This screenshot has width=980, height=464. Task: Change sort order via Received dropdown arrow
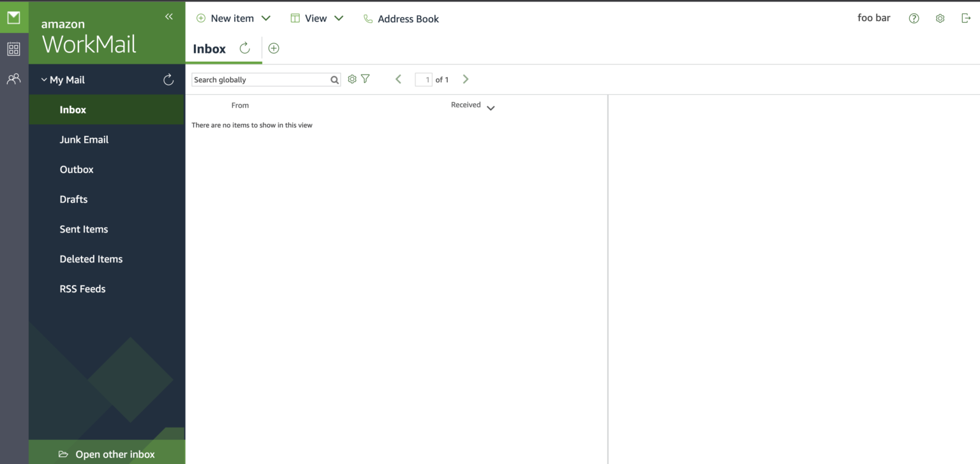point(491,107)
